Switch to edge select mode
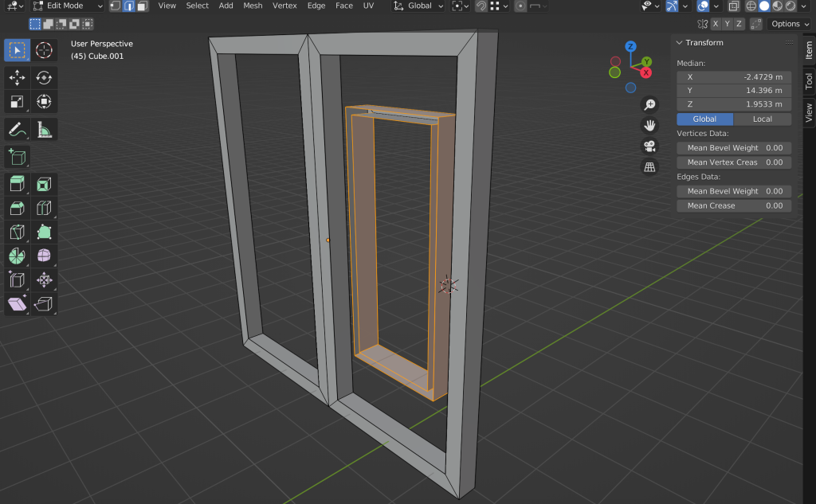Image resolution: width=816 pixels, height=504 pixels. click(x=129, y=6)
